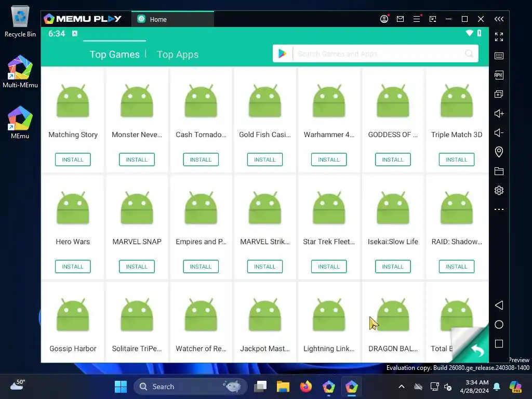Open the Jackpot Mast... app icon
The image size is (532, 399).
pos(264,315)
